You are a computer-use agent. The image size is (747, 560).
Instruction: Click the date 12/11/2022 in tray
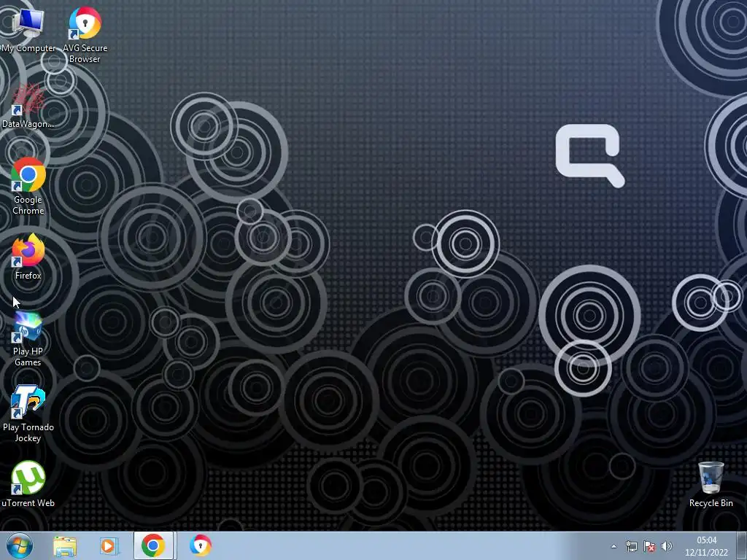(x=706, y=553)
